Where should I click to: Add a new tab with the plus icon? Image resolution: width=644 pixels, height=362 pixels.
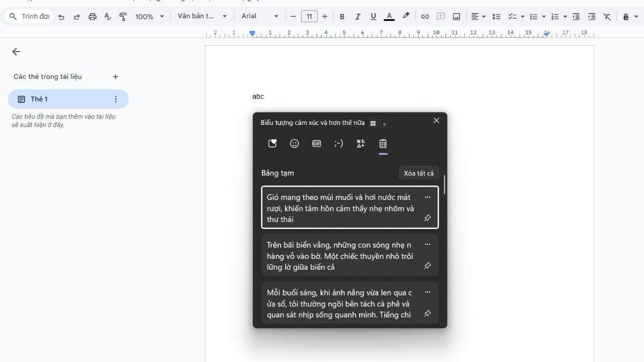(115, 77)
